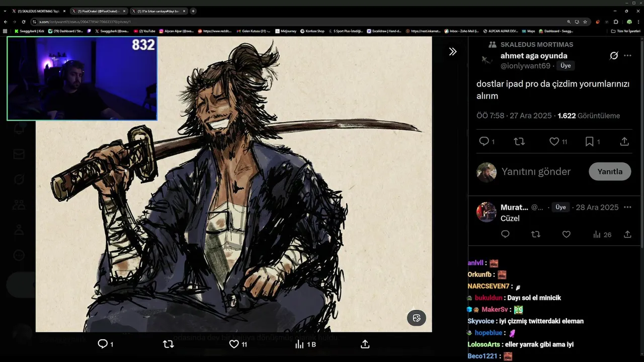Open the Gelen Kutusu Gmail bookmark
Viewport: 644px width, 362px height.
pos(254,31)
